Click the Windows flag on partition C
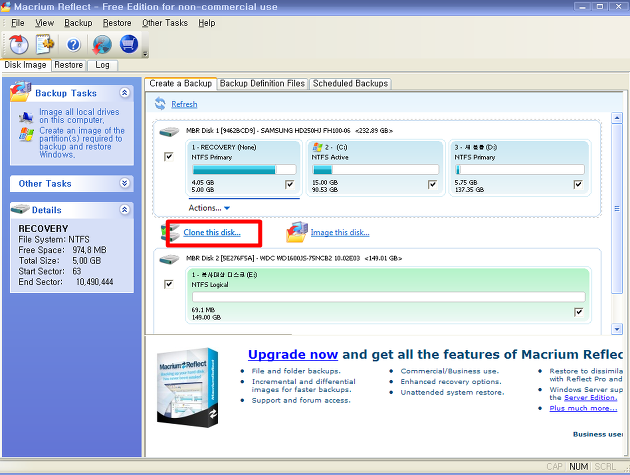 point(317,147)
